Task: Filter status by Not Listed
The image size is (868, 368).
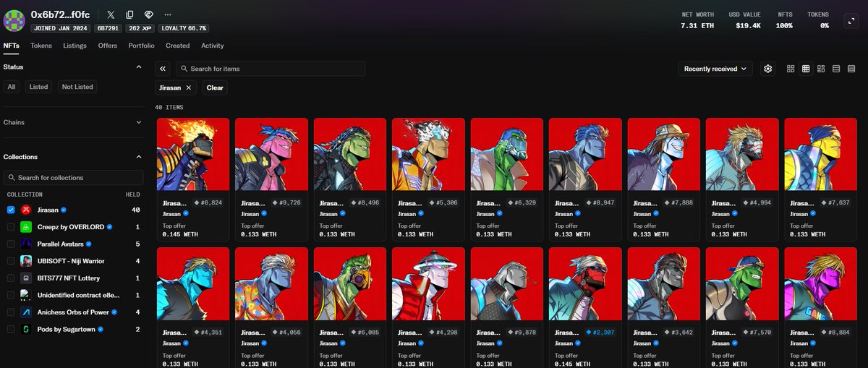Action: coord(77,87)
